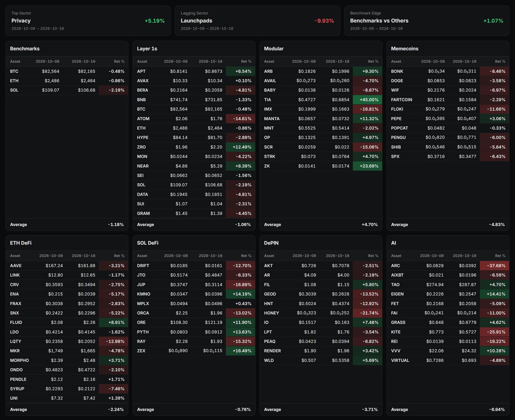Screen dimensions: 515x420
Task: Select the MORPHO asset label
Action: pyautogui.click(x=19, y=360)
